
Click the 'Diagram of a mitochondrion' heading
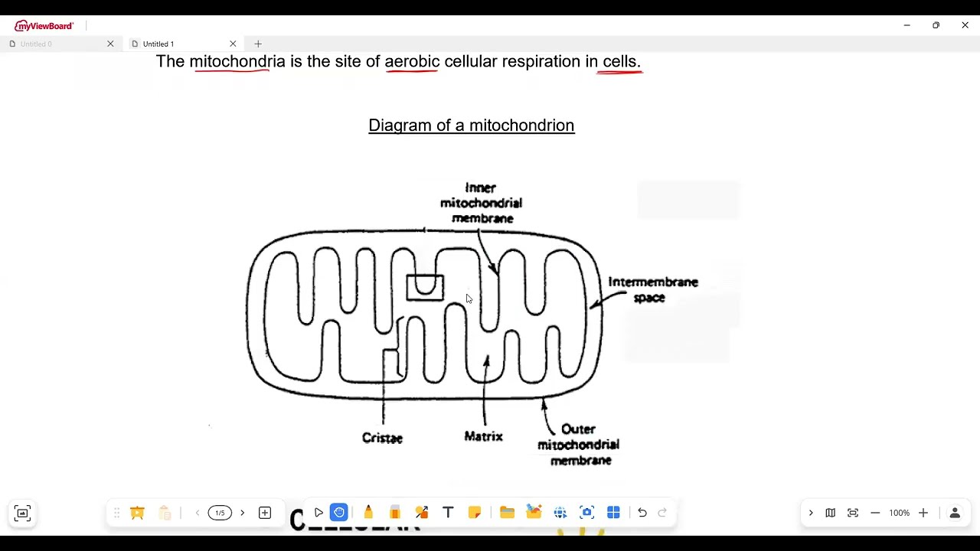tap(472, 126)
